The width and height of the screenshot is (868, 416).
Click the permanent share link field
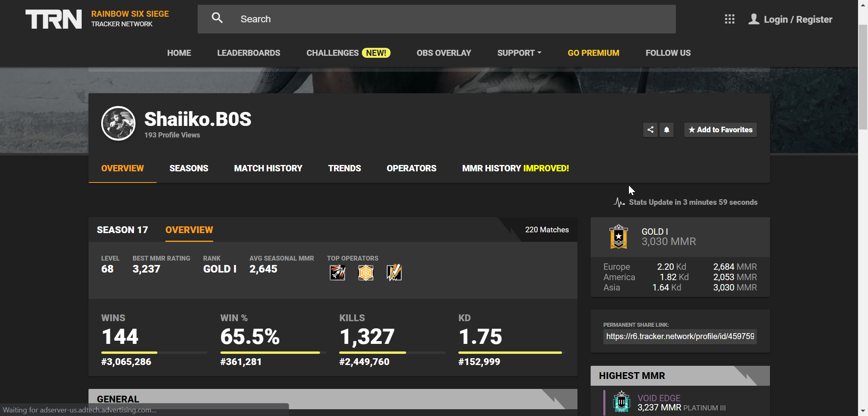coord(679,336)
